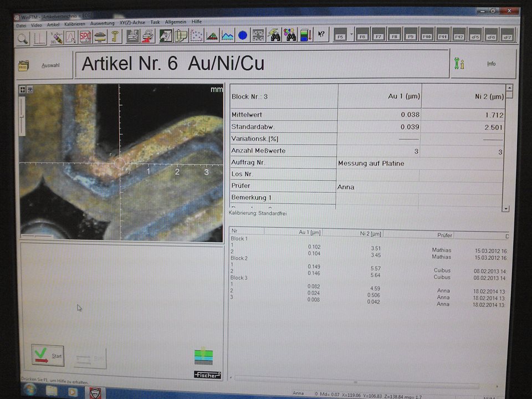Click the binoculars with colored balls icon

[290, 34]
